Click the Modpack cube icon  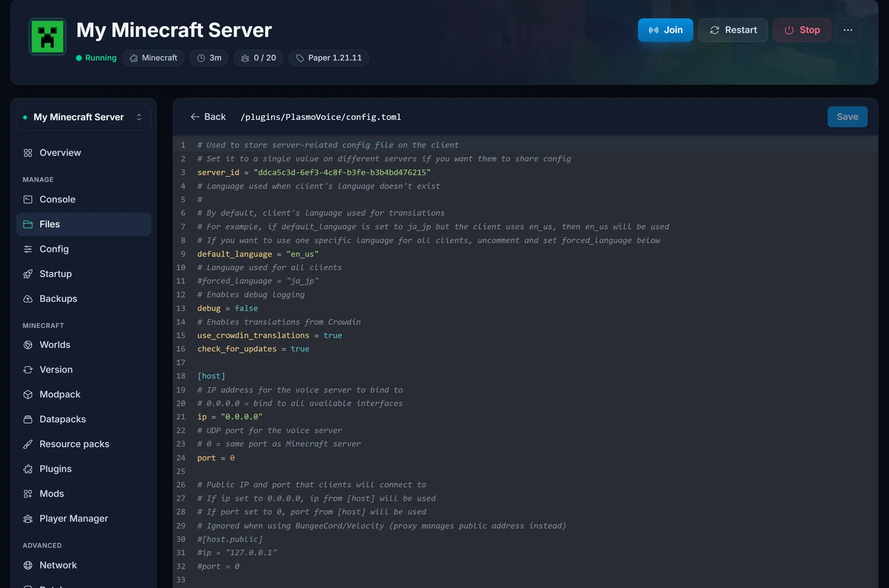point(28,394)
